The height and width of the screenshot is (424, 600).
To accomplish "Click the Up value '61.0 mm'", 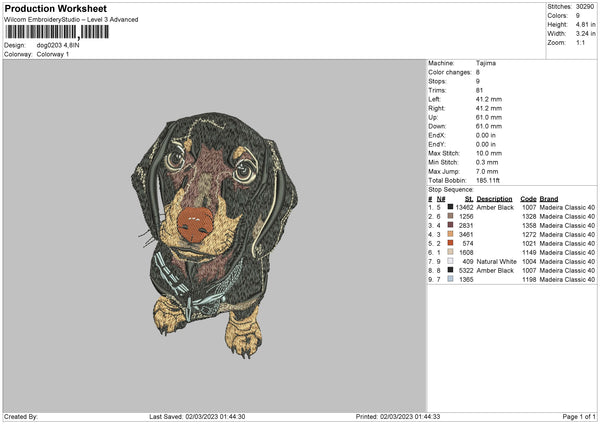I will coord(489,117).
